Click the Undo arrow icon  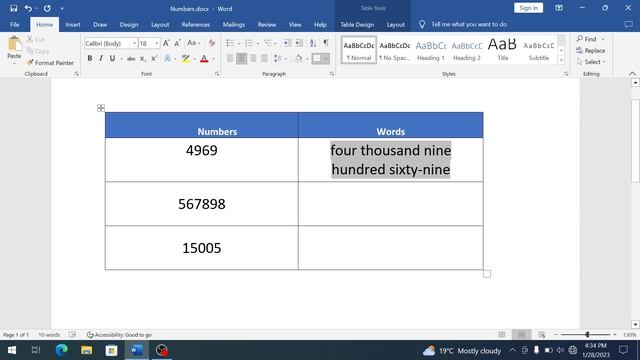click(28, 8)
